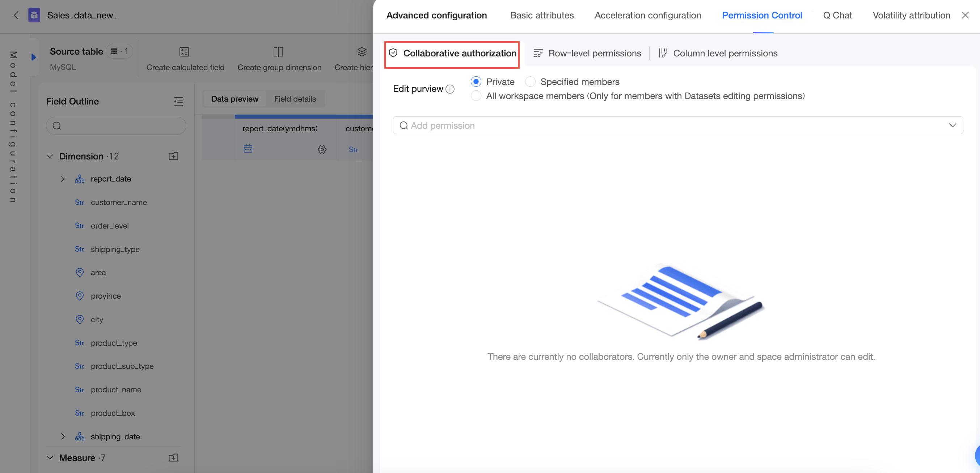The width and height of the screenshot is (980, 473).
Task: Click the calendar icon under report_date(ymdhms)
Action: pyautogui.click(x=248, y=149)
